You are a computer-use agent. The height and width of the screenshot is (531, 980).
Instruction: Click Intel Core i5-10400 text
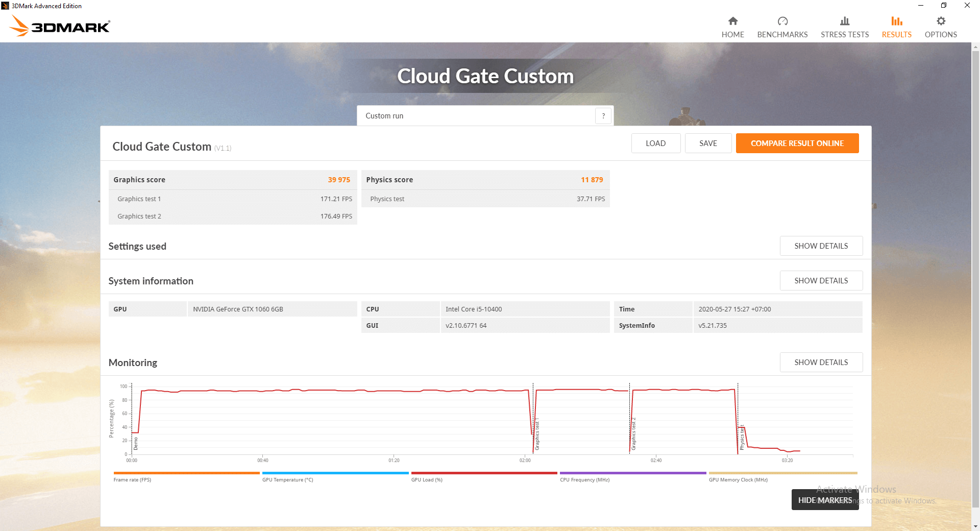tap(474, 309)
